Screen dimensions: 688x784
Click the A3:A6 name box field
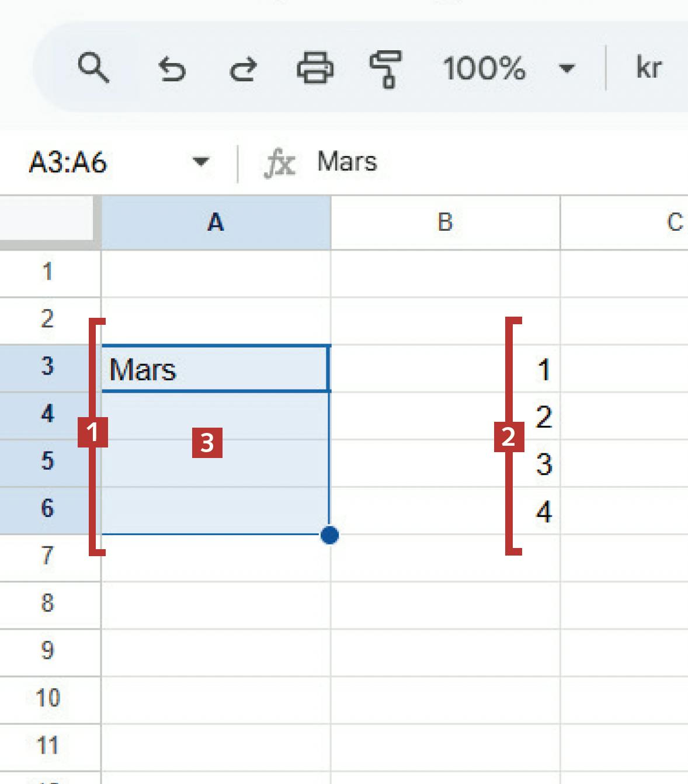(x=88, y=162)
